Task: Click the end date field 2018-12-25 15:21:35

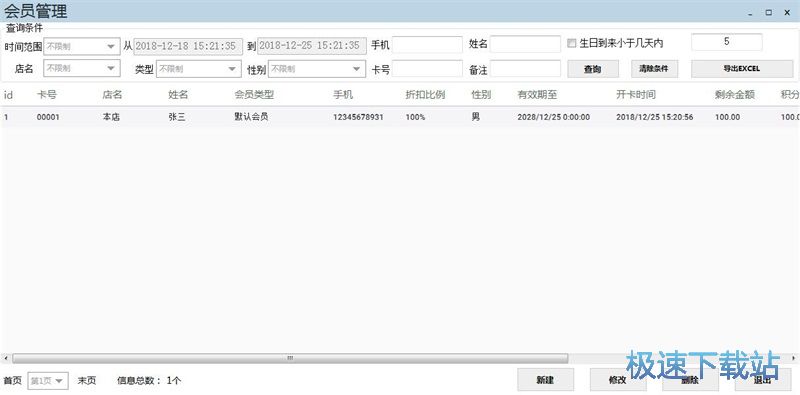Action: pos(312,46)
